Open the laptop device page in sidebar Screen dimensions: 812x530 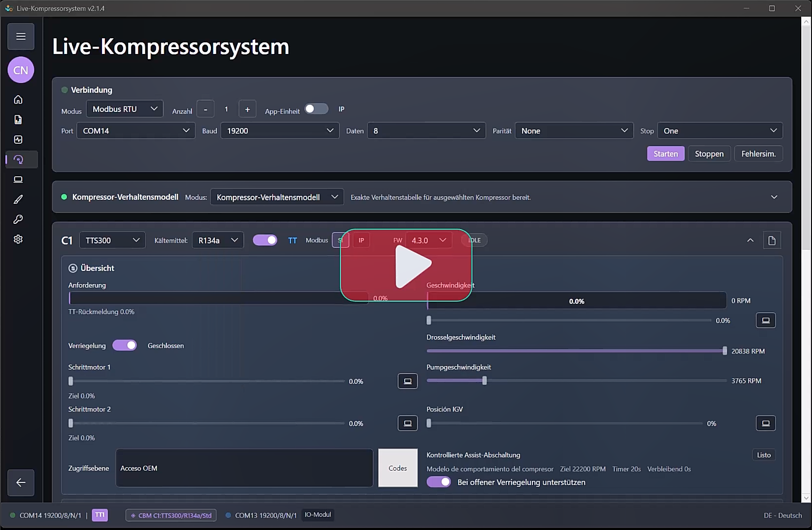pyautogui.click(x=18, y=180)
